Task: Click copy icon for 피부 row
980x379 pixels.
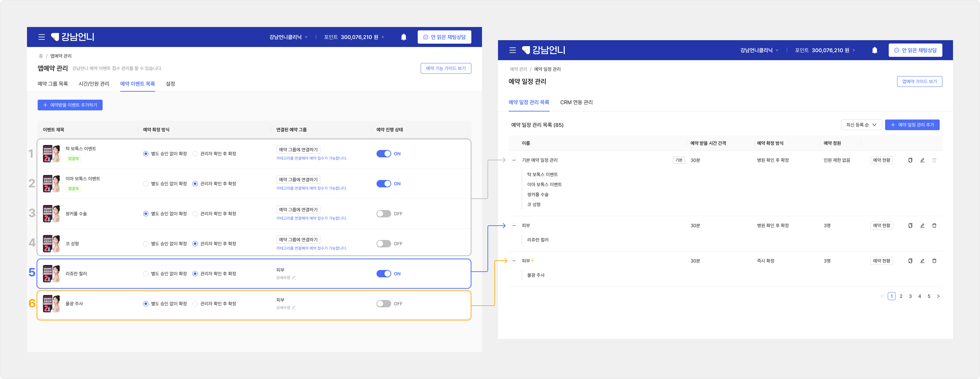Action: (x=910, y=226)
